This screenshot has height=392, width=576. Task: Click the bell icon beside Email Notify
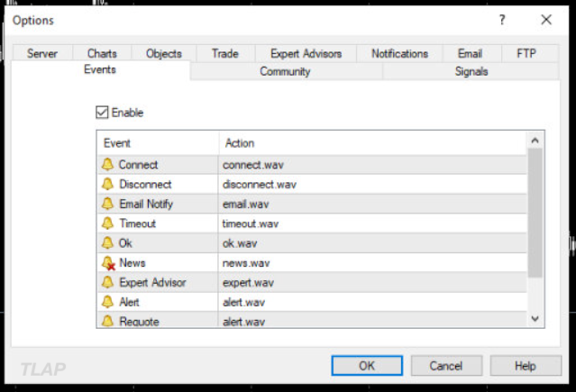(x=107, y=204)
